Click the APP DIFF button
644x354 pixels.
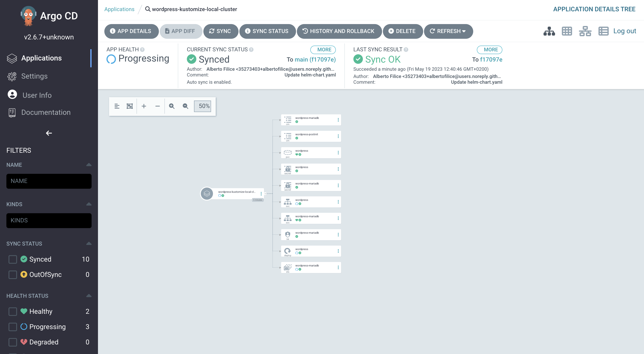[181, 31]
